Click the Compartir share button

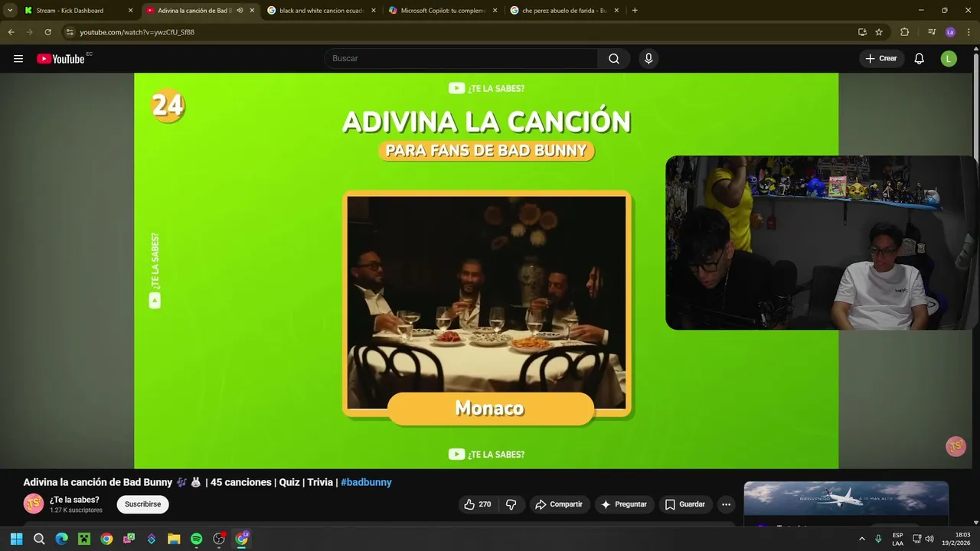(x=559, y=504)
